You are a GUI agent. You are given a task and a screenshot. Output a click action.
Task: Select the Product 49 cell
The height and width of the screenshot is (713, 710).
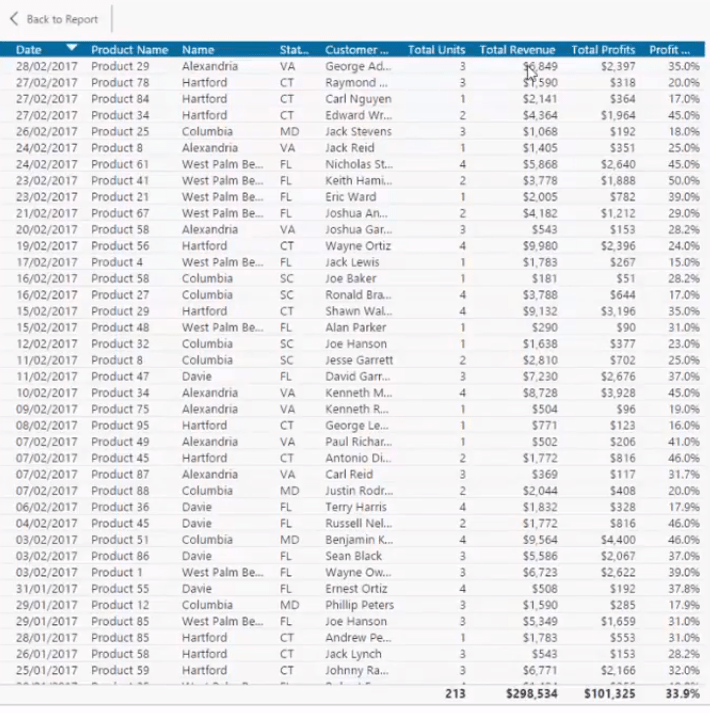(120, 442)
